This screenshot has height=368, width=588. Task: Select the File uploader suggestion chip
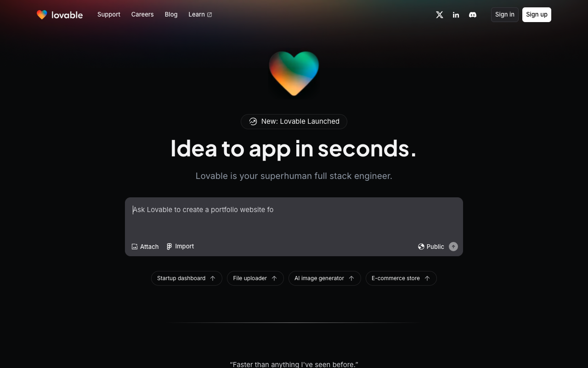[x=255, y=278]
